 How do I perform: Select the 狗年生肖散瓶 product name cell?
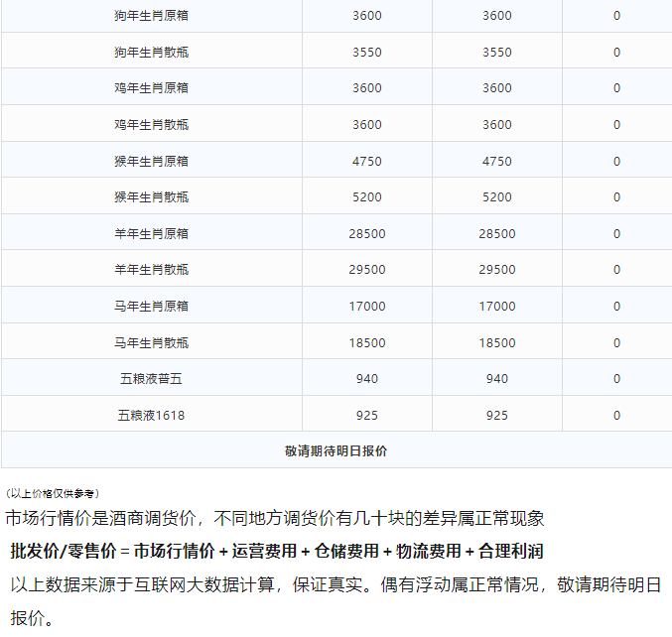(x=151, y=52)
